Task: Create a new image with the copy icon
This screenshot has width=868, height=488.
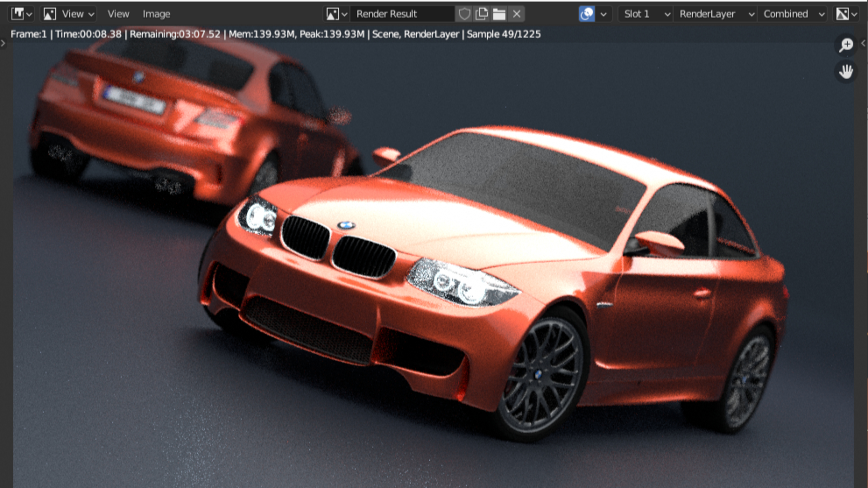Action: pos(481,14)
